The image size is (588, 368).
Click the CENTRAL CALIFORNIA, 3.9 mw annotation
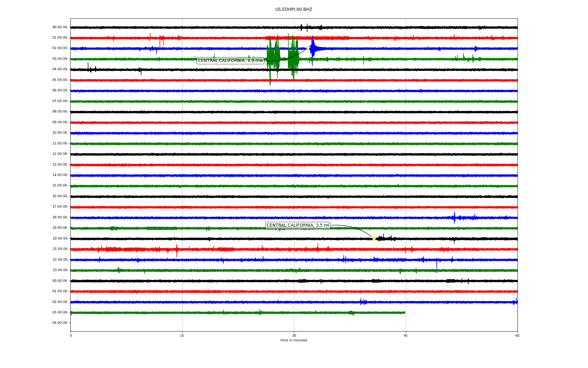[230, 60]
